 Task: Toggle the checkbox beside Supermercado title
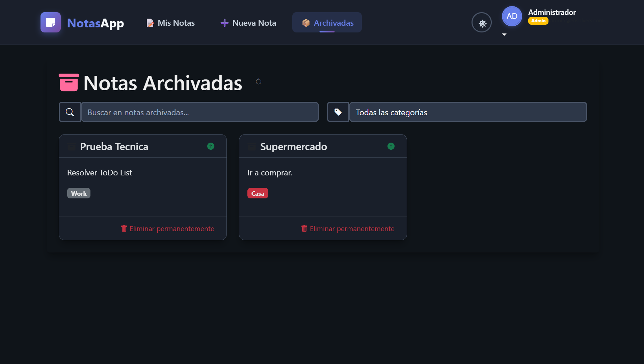click(x=251, y=146)
